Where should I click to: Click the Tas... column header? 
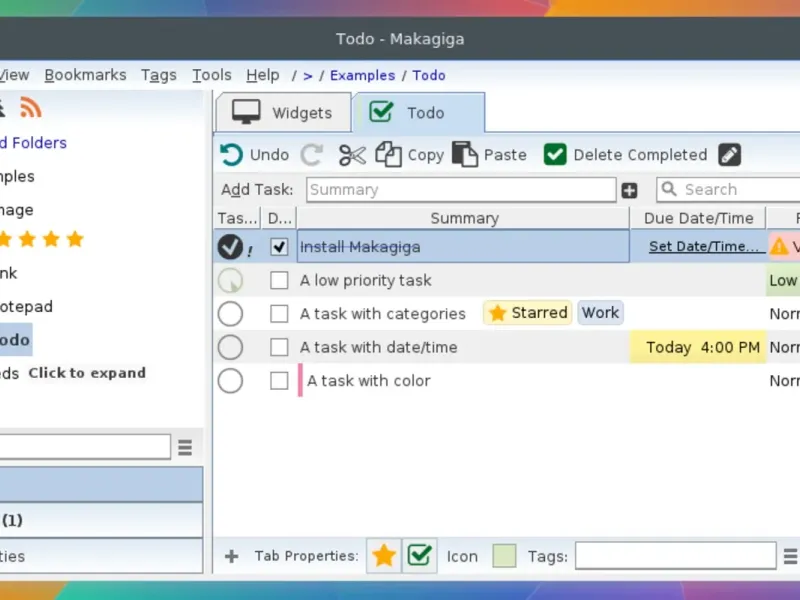[237, 218]
